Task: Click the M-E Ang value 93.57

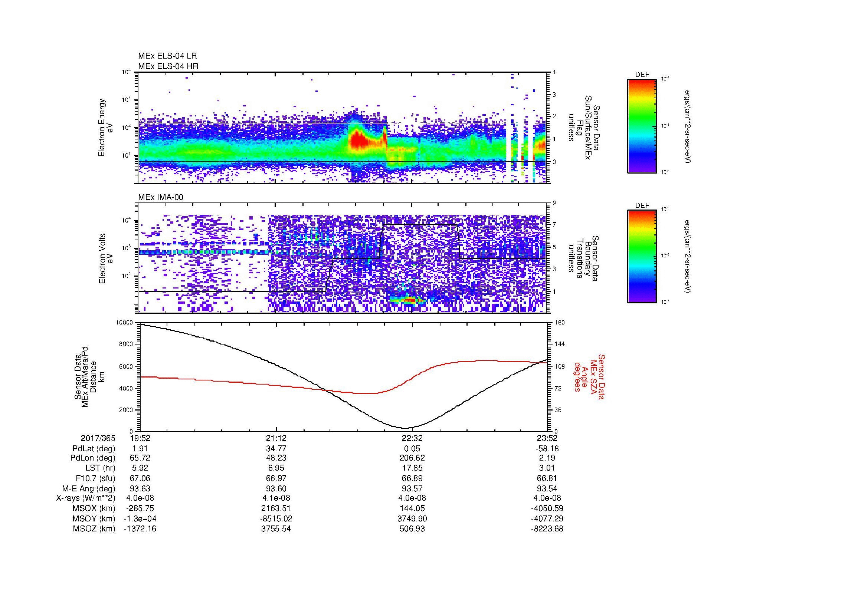Action: tap(412, 489)
